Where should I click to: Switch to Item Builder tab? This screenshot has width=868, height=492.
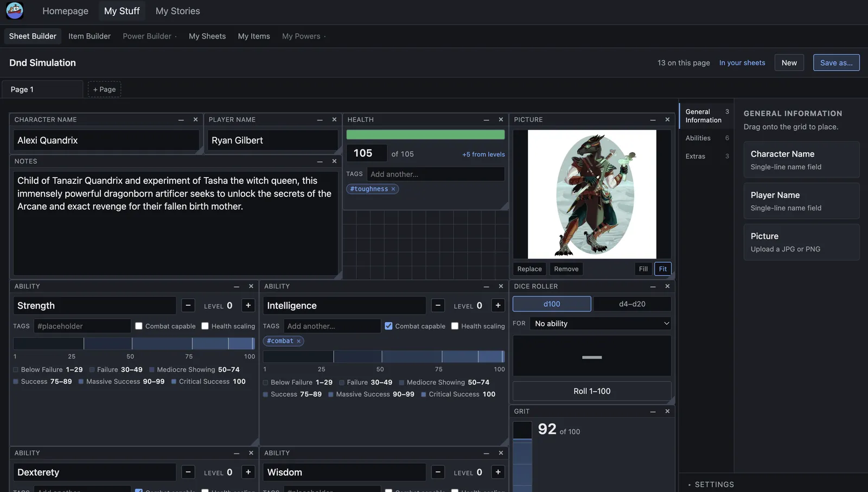(x=90, y=36)
